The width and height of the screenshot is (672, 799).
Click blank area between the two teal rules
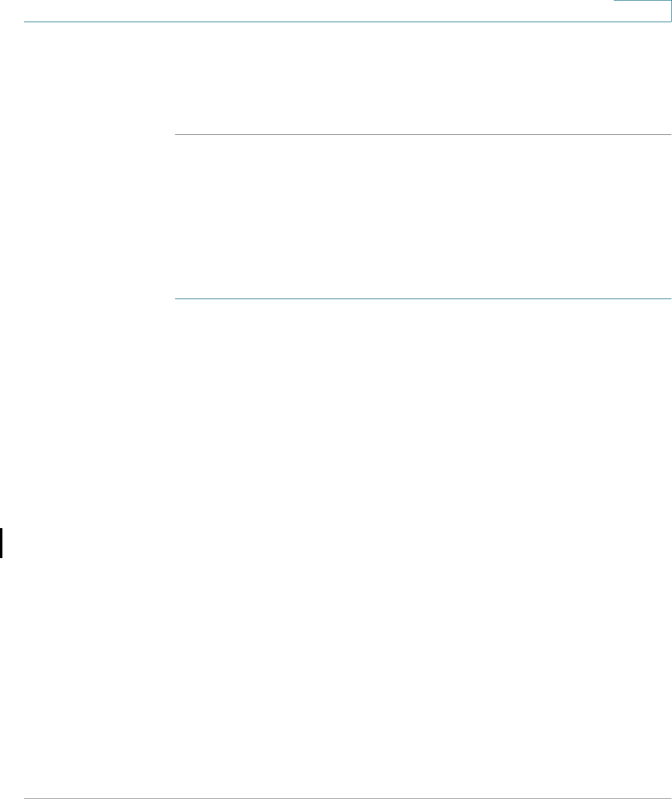click(x=423, y=216)
